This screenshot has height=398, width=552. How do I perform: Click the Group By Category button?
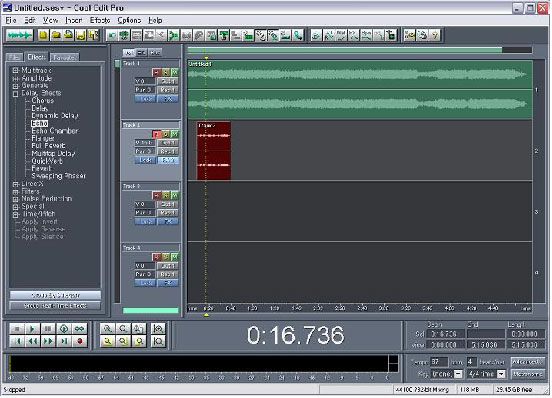click(x=55, y=295)
